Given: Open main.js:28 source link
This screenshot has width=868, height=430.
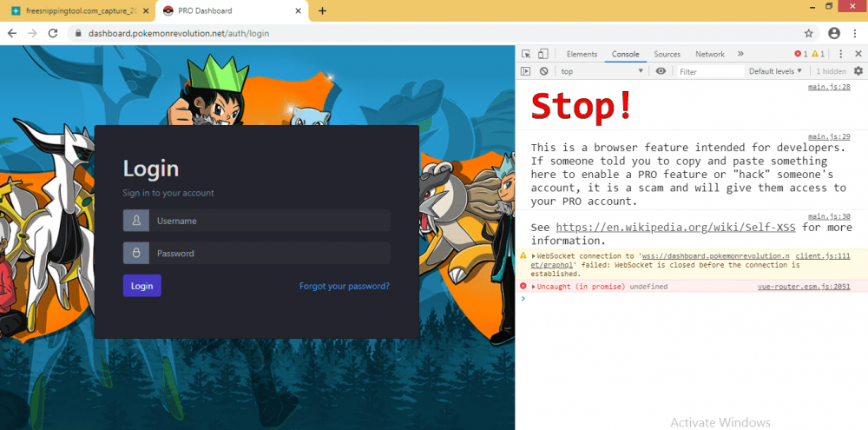Looking at the screenshot, I should tap(829, 87).
